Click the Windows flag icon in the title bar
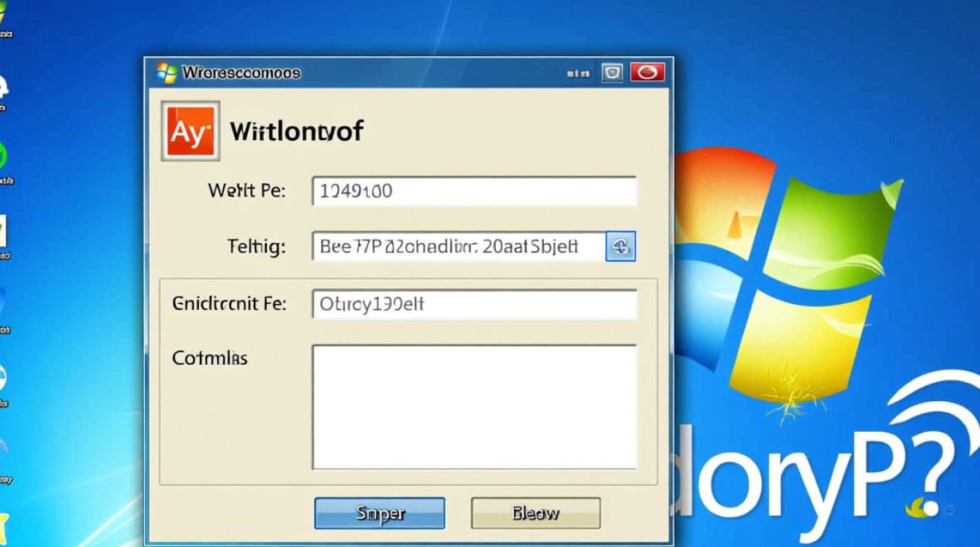Viewport: 980px width, 547px height. click(166, 72)
